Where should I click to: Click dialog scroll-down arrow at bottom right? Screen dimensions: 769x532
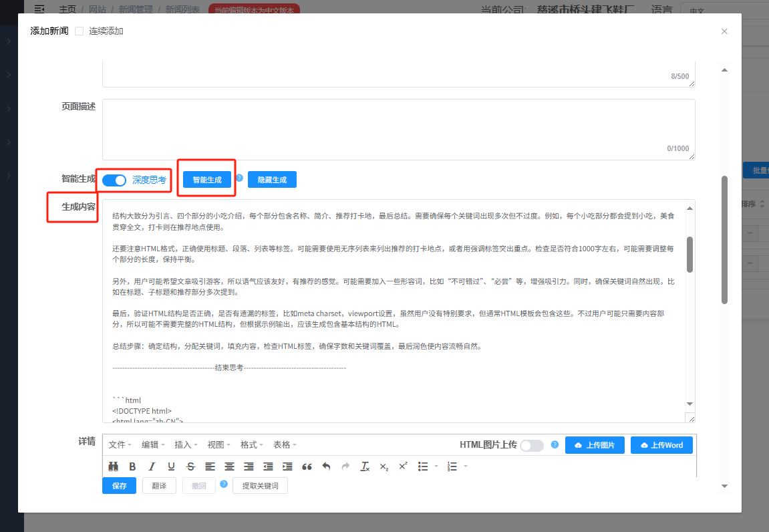coord(724,486)
